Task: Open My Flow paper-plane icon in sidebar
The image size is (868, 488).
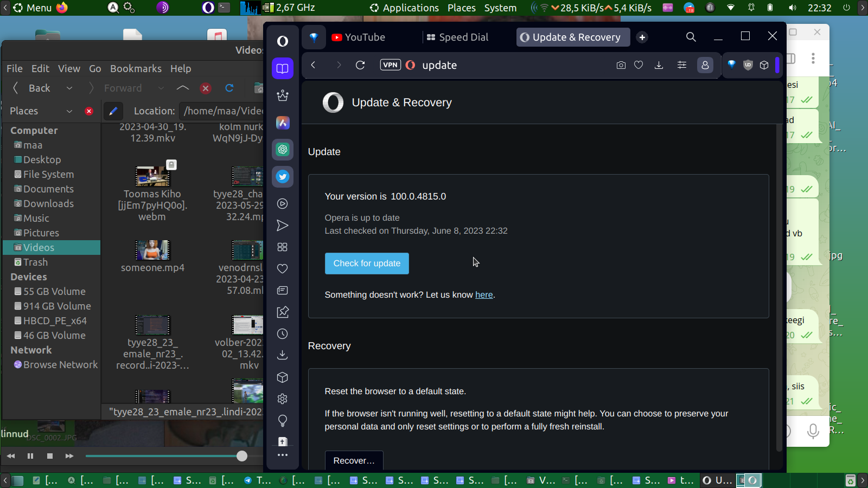Action: point(283,226)
